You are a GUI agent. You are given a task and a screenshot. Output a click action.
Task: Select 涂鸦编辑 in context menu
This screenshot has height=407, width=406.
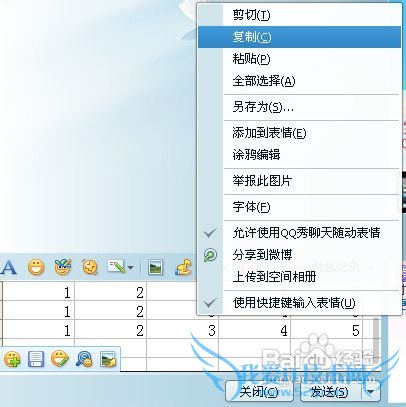(299, 155)
